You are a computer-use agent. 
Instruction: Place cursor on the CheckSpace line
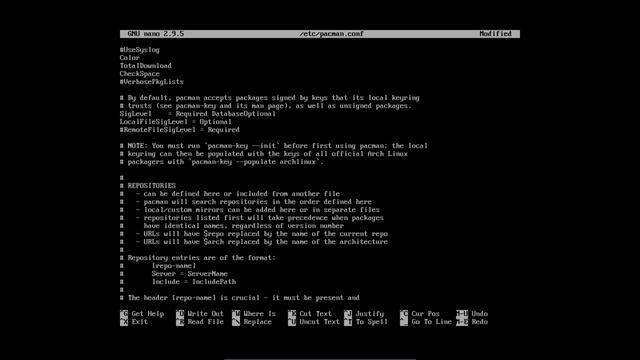coord(140,74)
